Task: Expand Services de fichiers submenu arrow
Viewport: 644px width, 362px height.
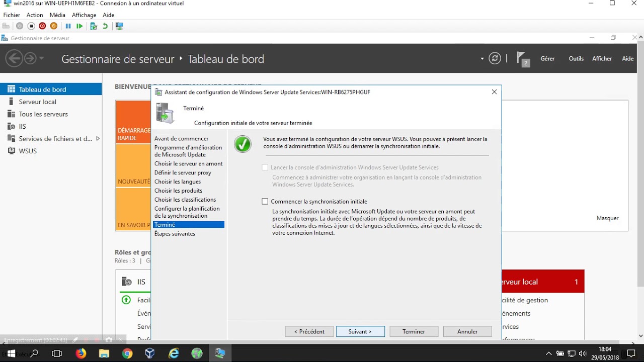Action: click(x=98, y=139)
